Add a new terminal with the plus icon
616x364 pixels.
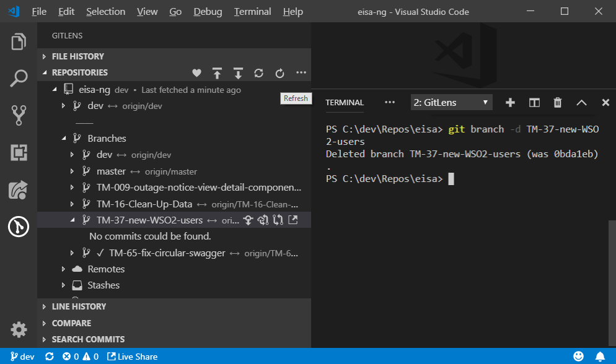point(511,103)
